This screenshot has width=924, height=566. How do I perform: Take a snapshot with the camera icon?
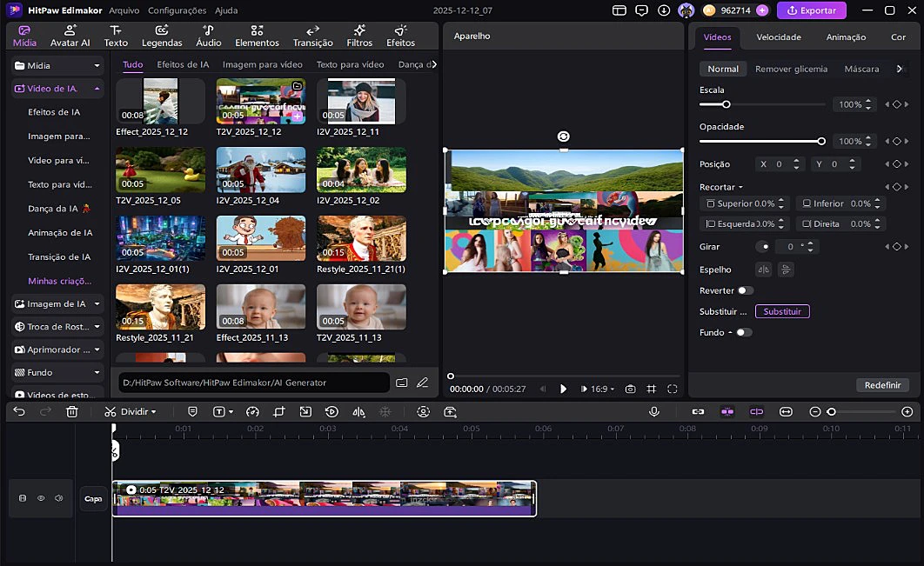pos(630,389)
